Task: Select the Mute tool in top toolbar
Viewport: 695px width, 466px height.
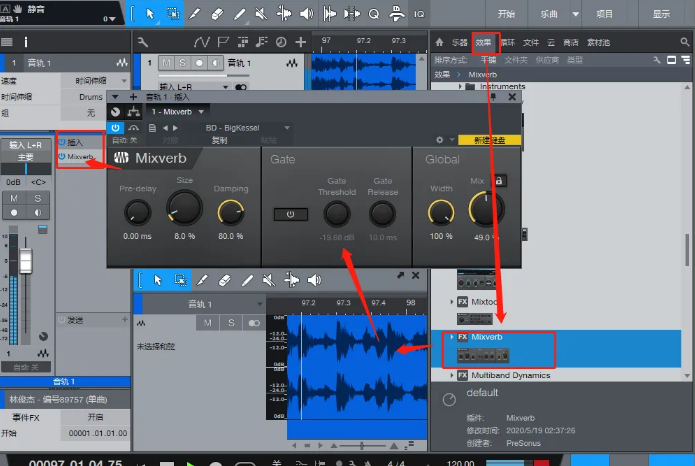Action: click(x=262, y=14)
